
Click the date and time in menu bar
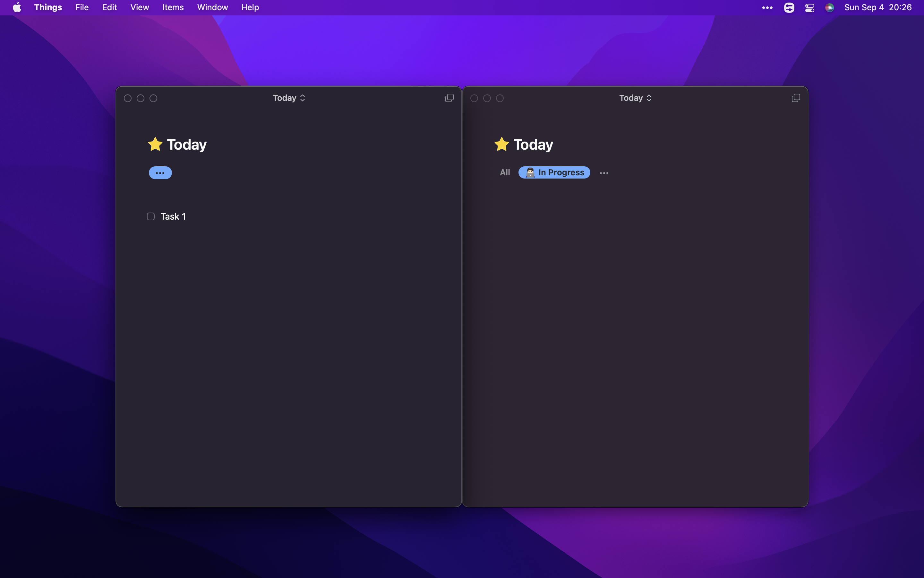[878, 7]
